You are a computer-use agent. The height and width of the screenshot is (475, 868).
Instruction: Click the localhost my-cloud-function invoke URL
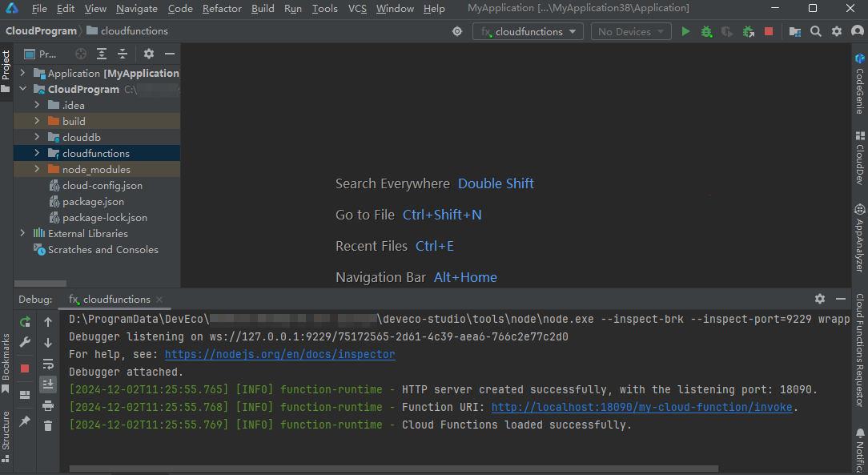641,407
